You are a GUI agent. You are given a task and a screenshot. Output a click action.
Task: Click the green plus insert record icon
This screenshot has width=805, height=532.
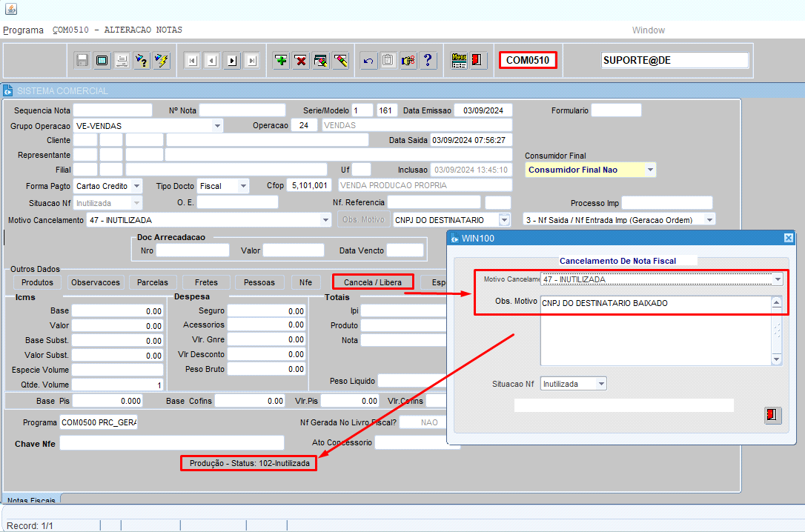point(281,61)
